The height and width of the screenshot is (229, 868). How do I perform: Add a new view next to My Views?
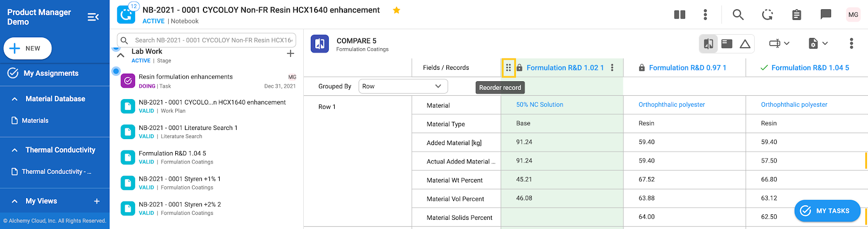[97, 201]
